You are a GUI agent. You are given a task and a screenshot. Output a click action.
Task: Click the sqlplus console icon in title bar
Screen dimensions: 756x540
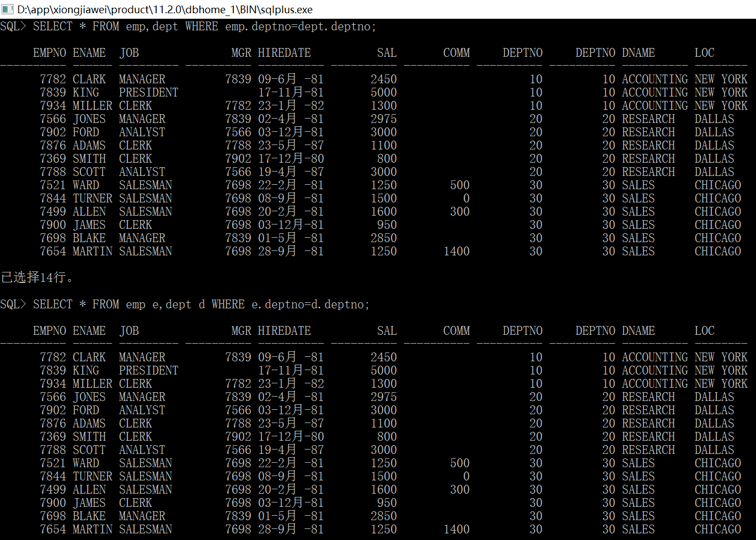coord(8,9)
